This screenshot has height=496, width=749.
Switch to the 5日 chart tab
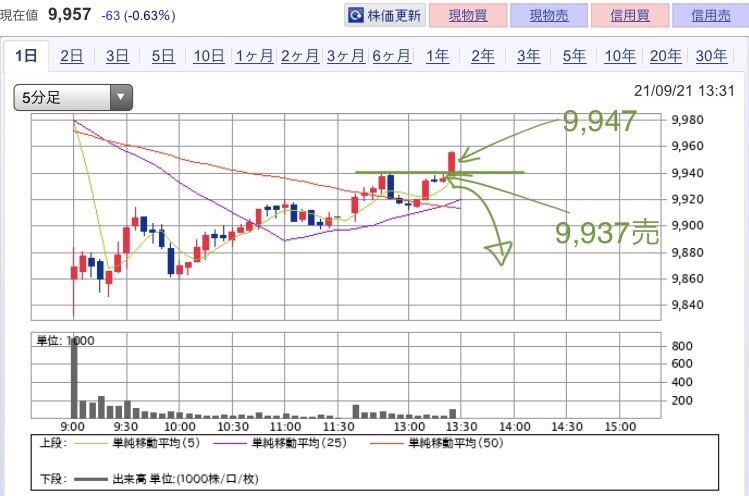pyautogui.click(x=163, y=56)
